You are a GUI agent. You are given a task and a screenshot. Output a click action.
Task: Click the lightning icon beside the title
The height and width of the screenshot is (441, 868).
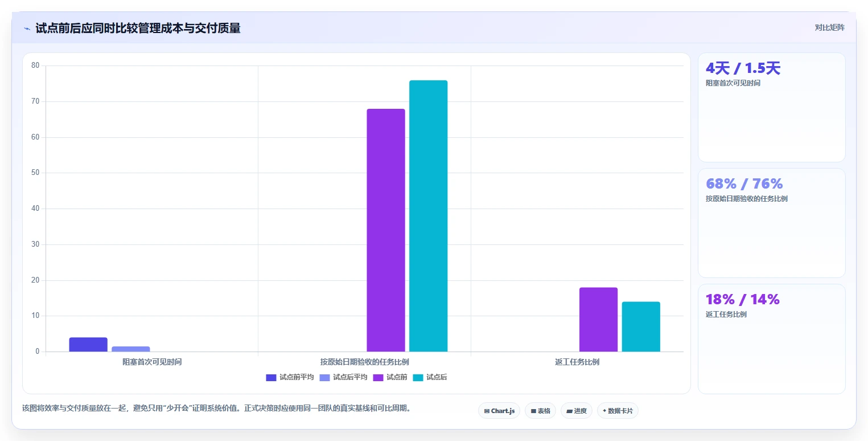point(27,28)
